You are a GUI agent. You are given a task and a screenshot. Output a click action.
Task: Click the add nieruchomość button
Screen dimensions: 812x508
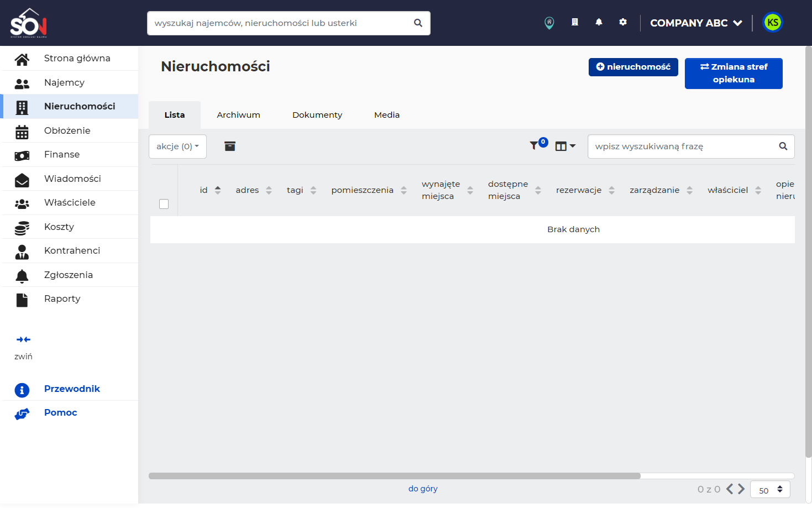633,67
